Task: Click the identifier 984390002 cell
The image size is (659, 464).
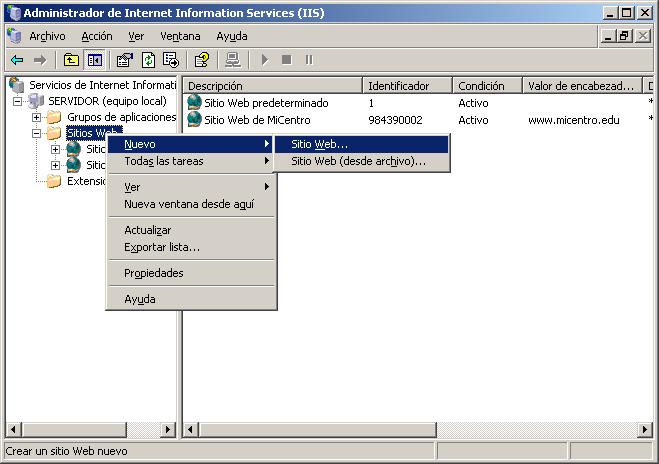Action: point(395,120)
